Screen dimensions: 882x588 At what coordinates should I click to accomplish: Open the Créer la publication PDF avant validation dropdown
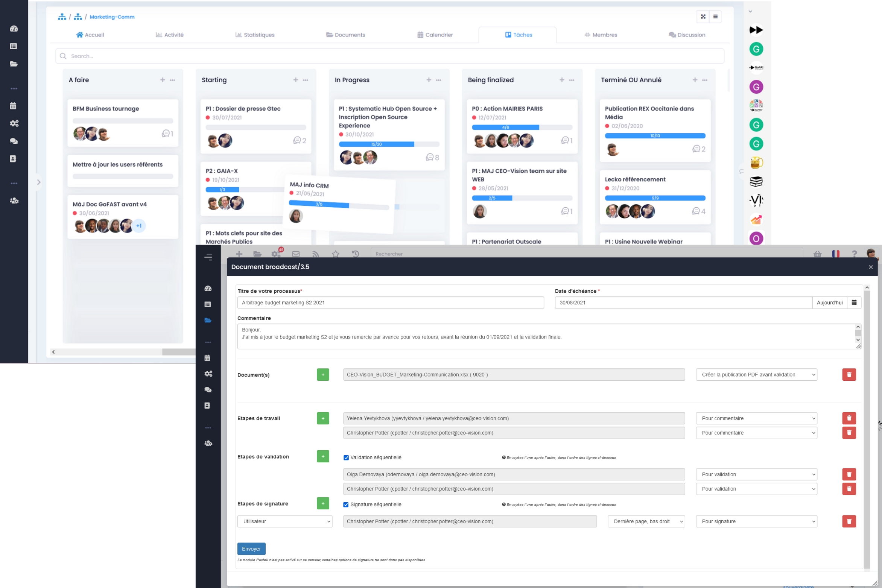tap(756, 374)
